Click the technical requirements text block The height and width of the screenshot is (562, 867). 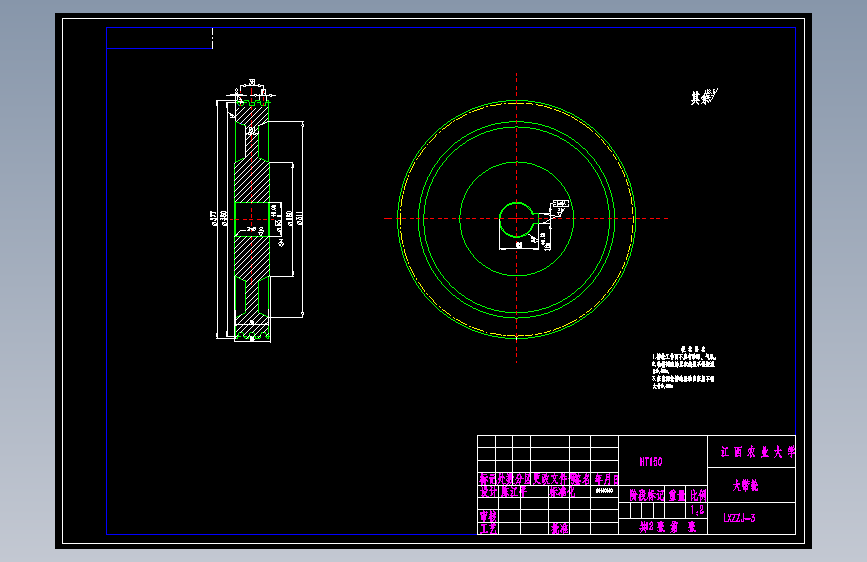coord(685,367)
